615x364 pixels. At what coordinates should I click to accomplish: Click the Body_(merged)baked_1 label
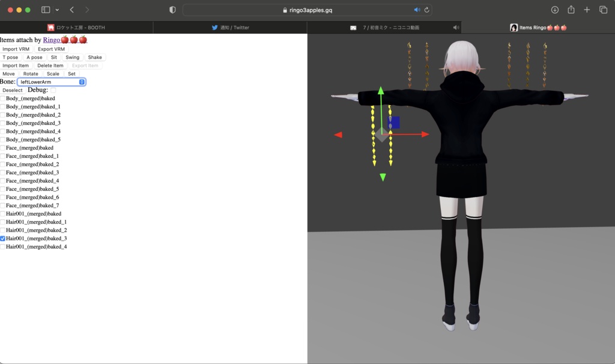pyautogui.click(x=33, y=107)
